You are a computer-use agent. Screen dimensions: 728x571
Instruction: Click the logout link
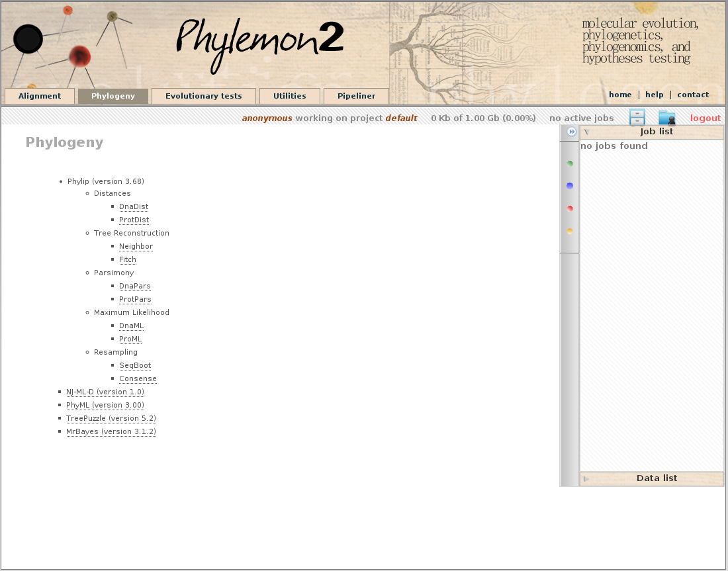[705, 118]
